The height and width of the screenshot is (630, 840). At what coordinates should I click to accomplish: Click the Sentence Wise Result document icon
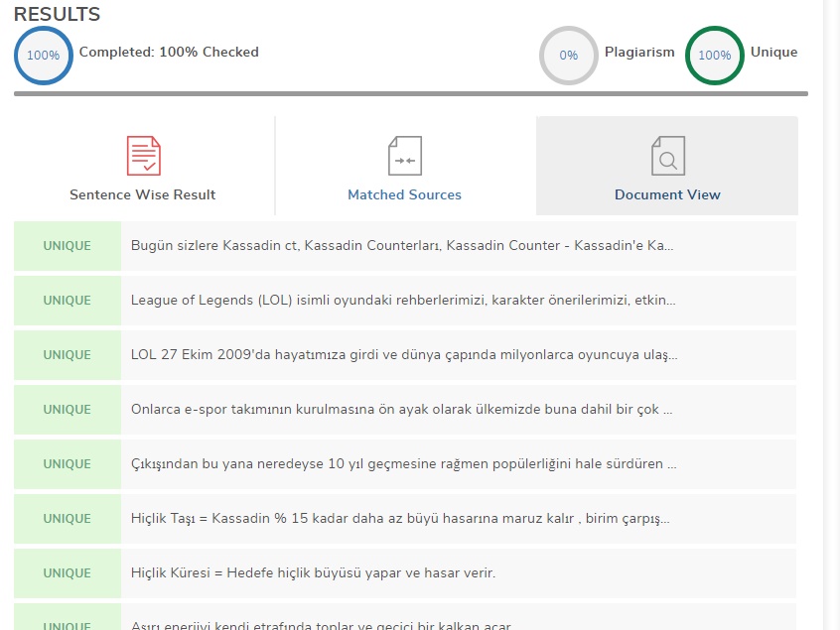click(143, 156)
